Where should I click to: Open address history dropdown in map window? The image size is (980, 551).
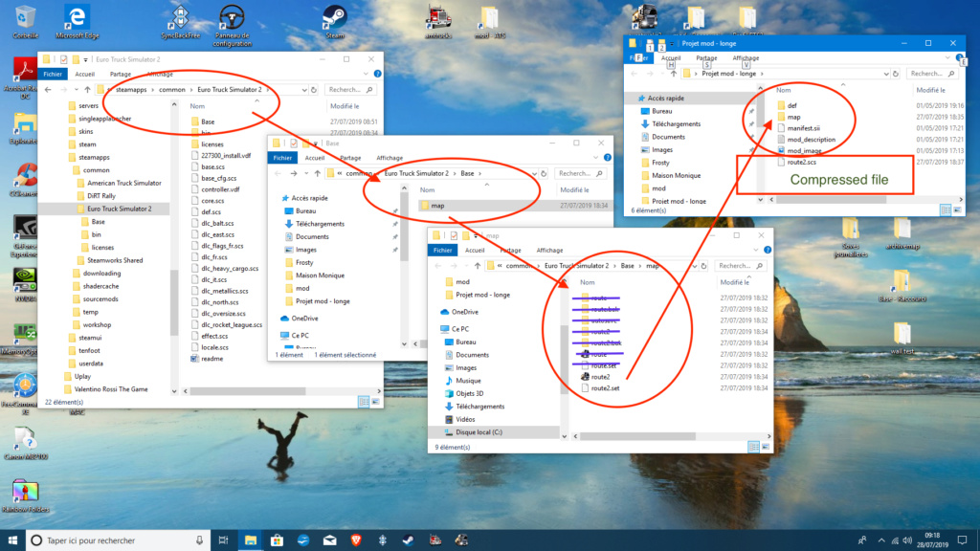(x=695, y=266)
